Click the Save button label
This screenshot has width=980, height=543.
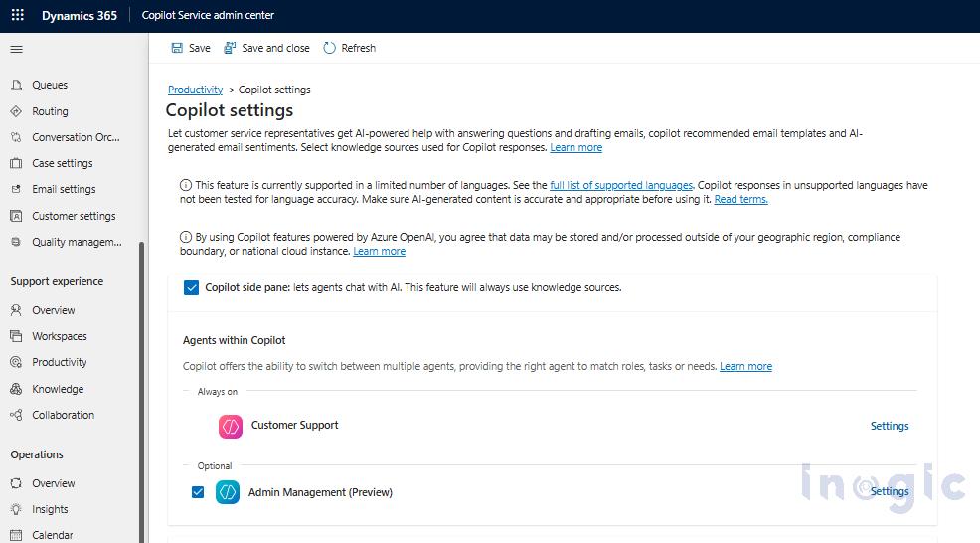tap(200, 48)
